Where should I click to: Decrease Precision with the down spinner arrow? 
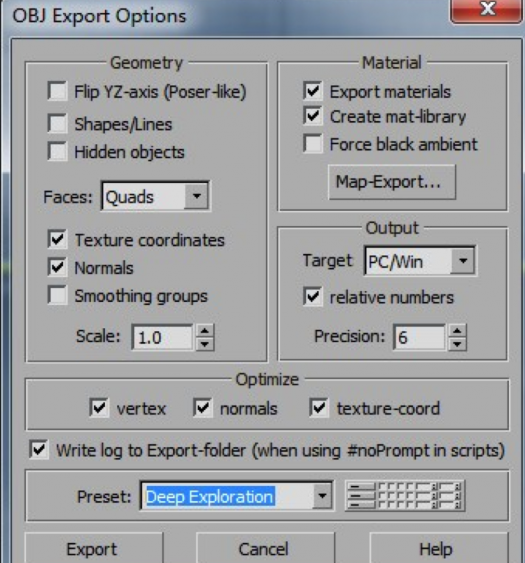[457, 344]
